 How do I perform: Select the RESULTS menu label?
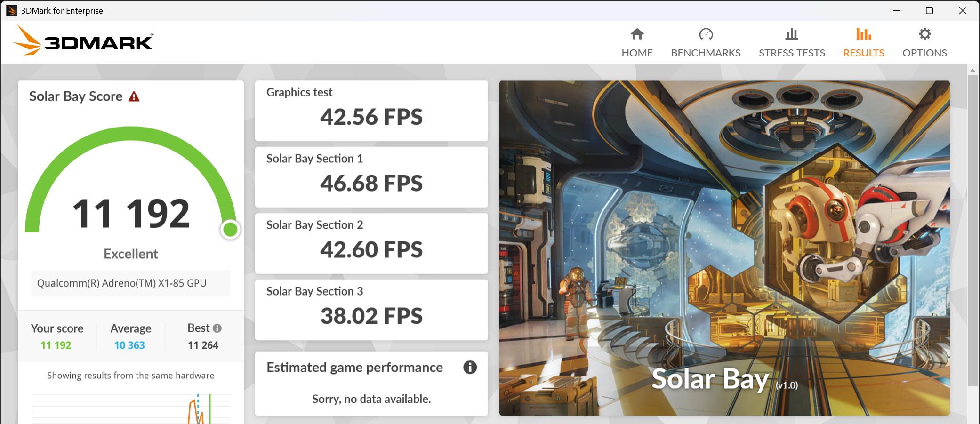(864, 53)
